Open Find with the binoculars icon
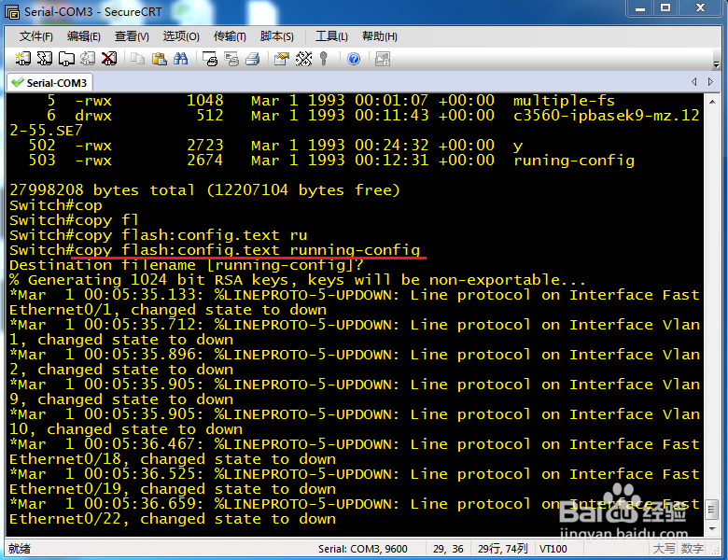728x560 pixels. tap(181, 59)
